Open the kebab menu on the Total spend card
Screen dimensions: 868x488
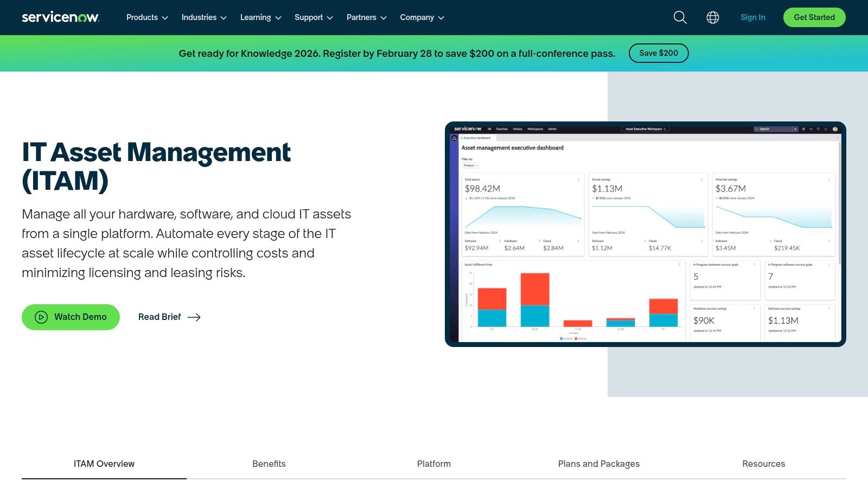579,180
